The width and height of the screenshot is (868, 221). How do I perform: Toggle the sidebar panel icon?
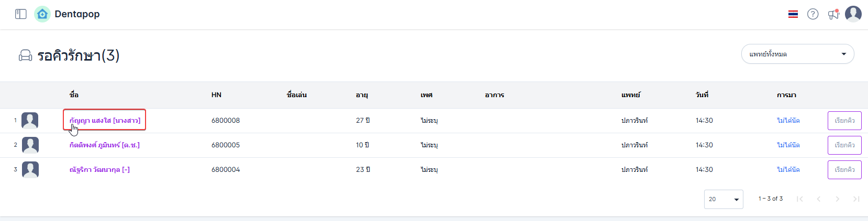click(x=21, y=14)
